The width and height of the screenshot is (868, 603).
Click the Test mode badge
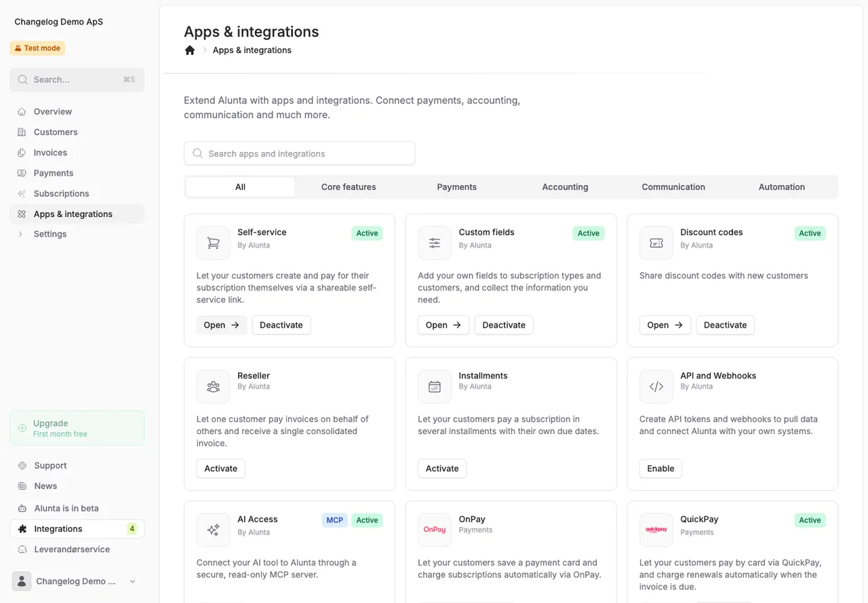tap(37, 48)
